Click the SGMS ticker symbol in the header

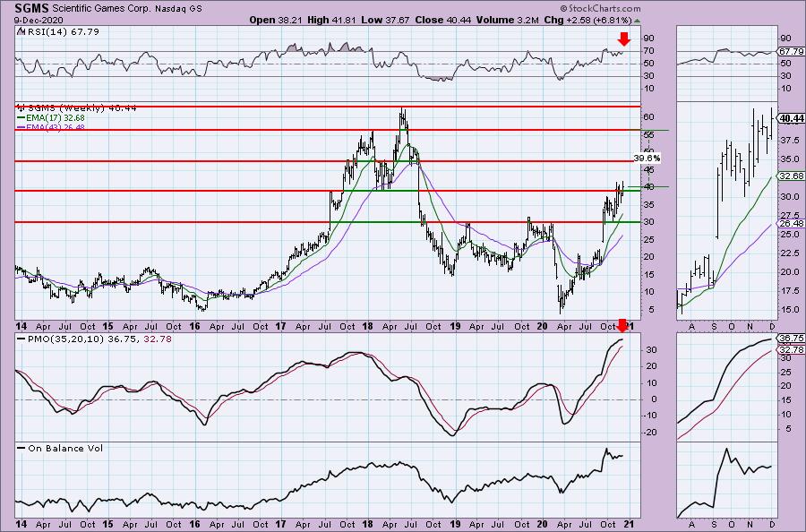click(x=31, y=9)
